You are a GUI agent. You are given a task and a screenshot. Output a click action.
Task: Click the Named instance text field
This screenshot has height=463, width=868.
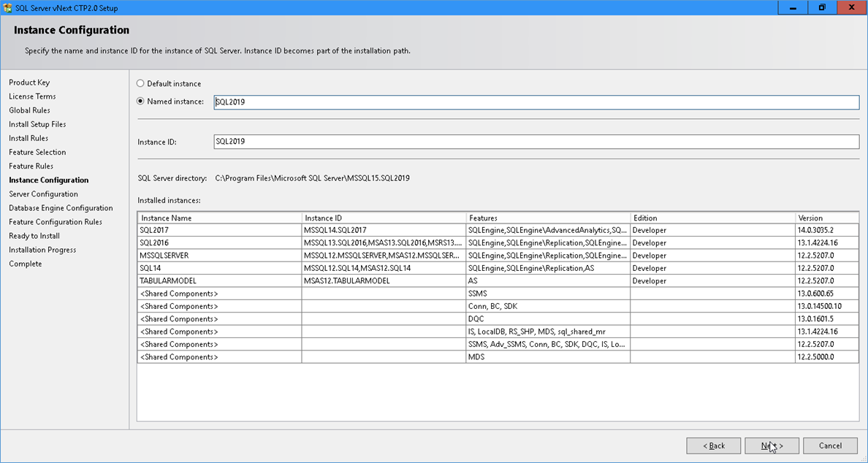point(536,102)
